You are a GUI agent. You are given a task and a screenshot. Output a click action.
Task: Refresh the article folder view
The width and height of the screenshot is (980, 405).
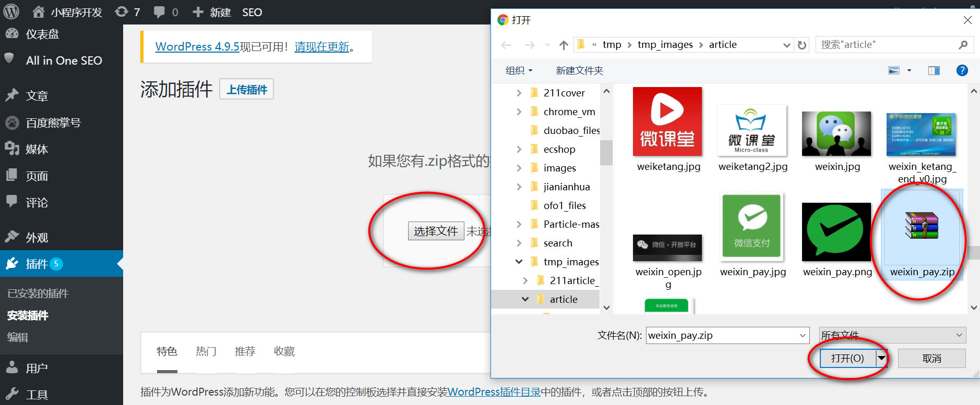click(802, 45)
